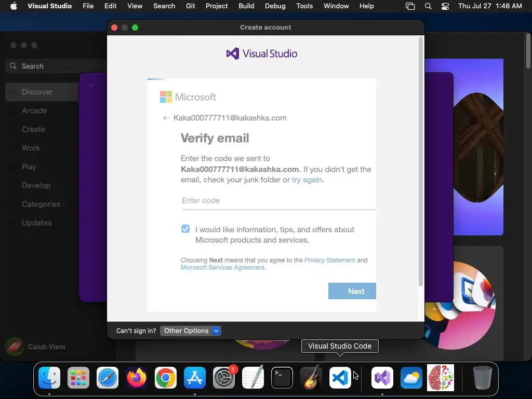Screen dimensions: 532x399
Task: Launch Firefox from the dock
Action: [137, 378]
